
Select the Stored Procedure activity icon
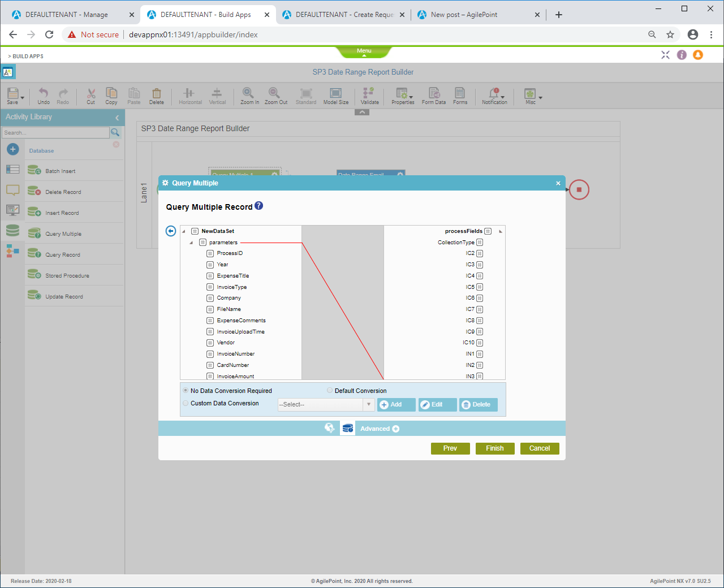pyautogui.click(x=35, y=275)
